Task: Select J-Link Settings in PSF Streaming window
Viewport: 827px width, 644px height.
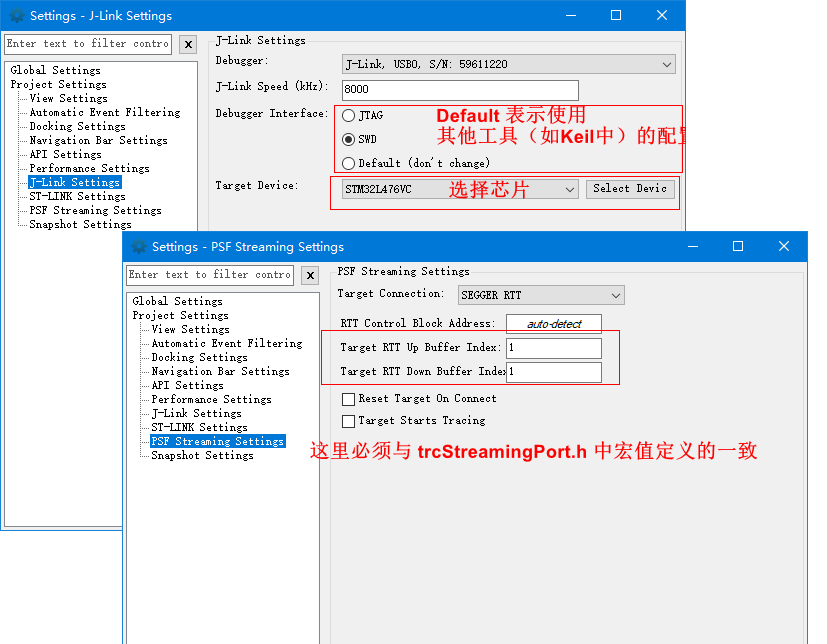Action: coord(196,414)
